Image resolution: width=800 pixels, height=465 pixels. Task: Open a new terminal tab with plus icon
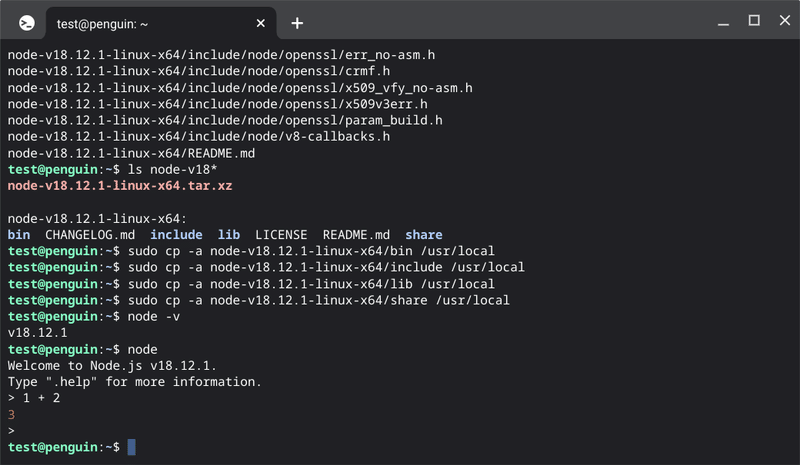(297, 23)
